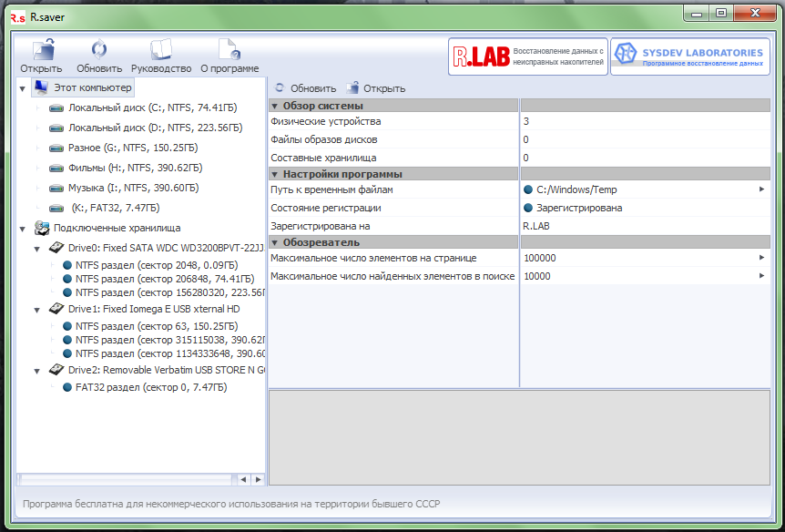Click the R.LAB data recovery banner
785x532 pixels.
click(x=526, y=56)
